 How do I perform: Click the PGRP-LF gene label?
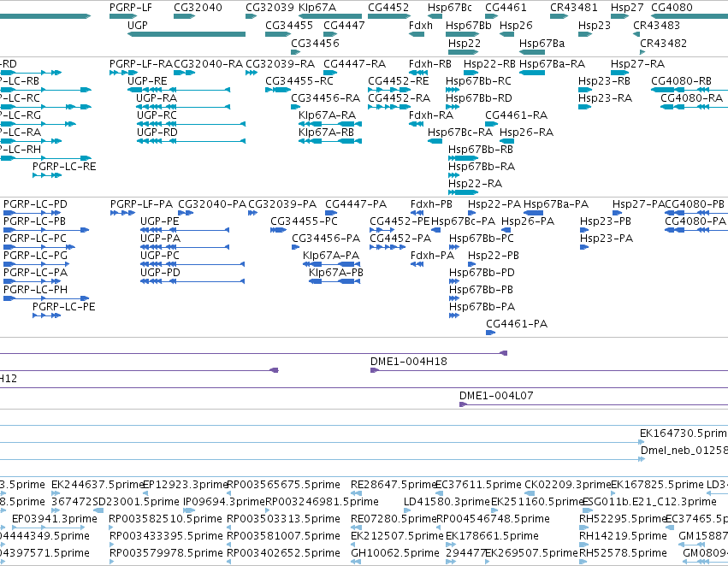click(x=131, y=8)
